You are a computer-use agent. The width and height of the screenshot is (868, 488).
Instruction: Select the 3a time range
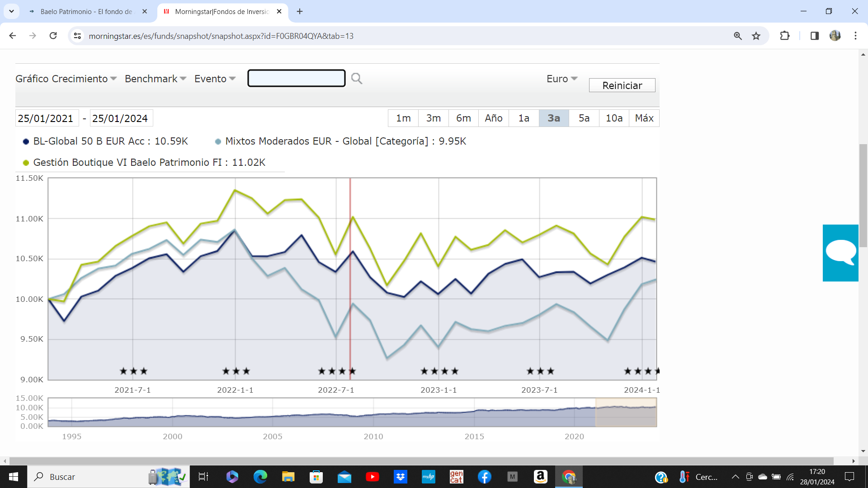pyautogui.click(x=554, y=118)
